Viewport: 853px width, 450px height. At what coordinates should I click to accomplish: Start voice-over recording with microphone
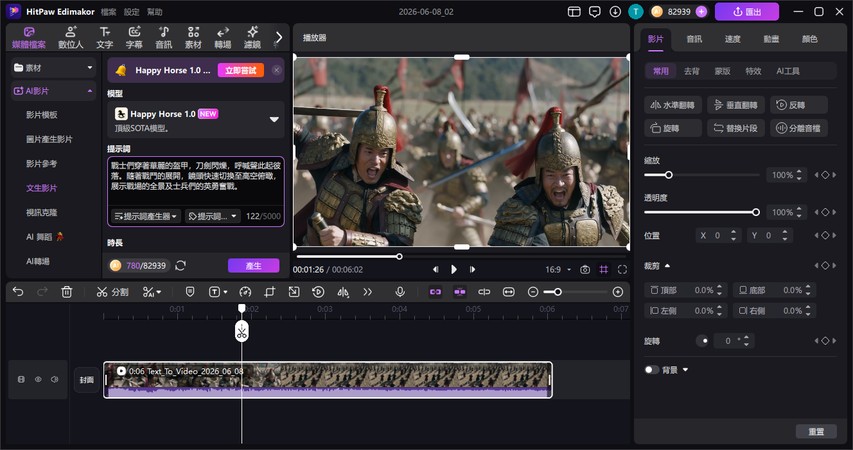click(x=400, y=292)
